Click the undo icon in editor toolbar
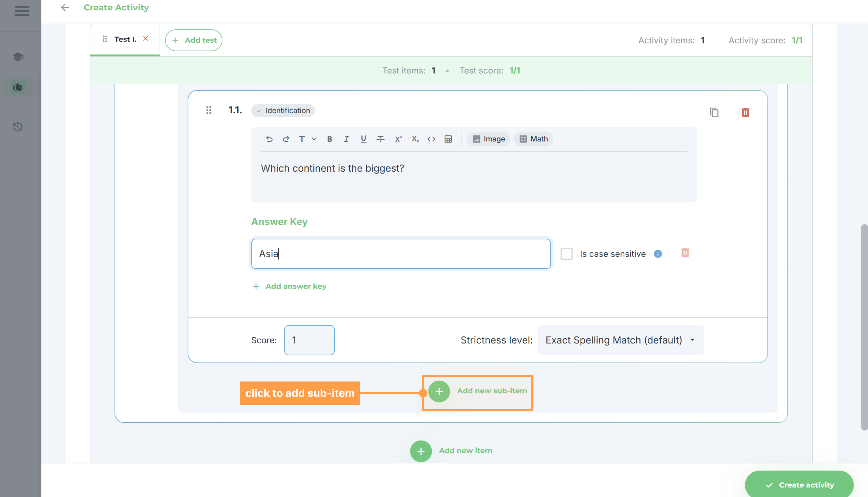 [269, 139]
